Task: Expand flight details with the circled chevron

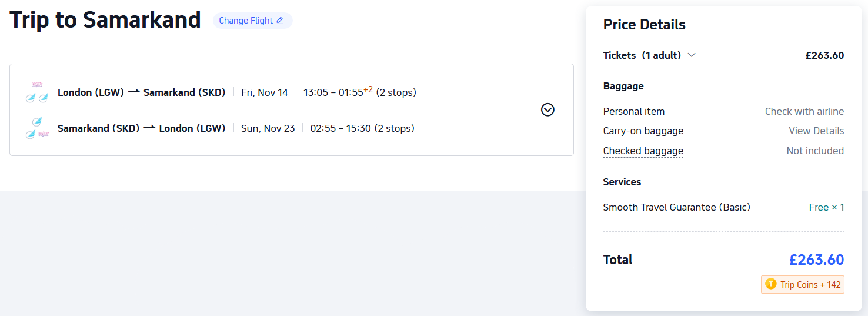Action: click(x=547, y=110)
